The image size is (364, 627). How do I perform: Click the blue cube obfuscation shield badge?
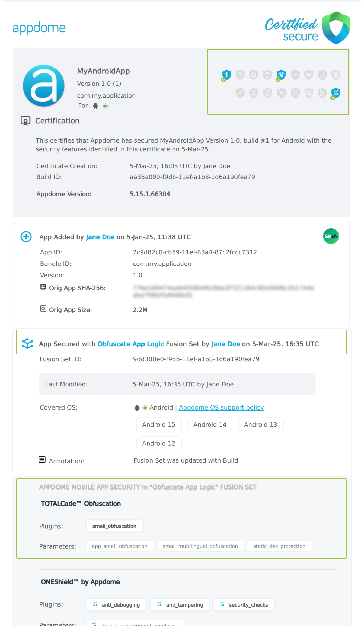281,75
